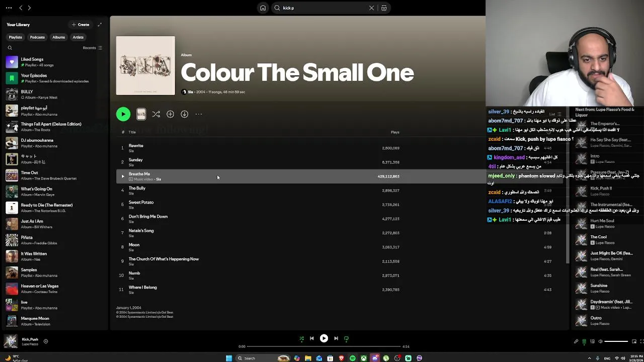The height and width of the screenshot is (362, 644).
Task: Open the lyrics microphone icon
Action: point(576,342)
